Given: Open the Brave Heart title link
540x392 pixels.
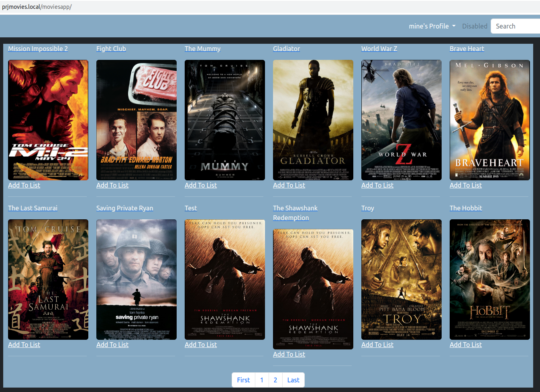Looking at the screenshot, I should [x=467, y=49].
